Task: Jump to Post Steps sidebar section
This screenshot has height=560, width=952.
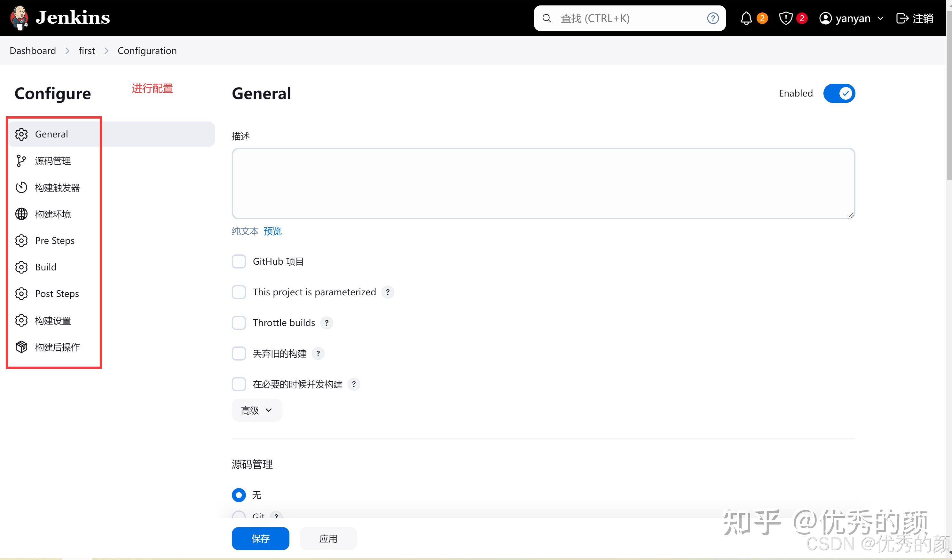Action: (x=57, y=294)
